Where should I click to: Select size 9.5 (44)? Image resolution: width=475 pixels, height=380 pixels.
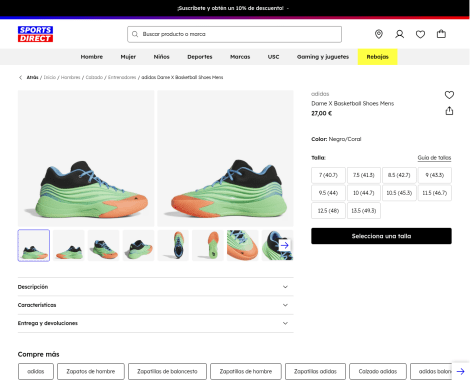328,193
